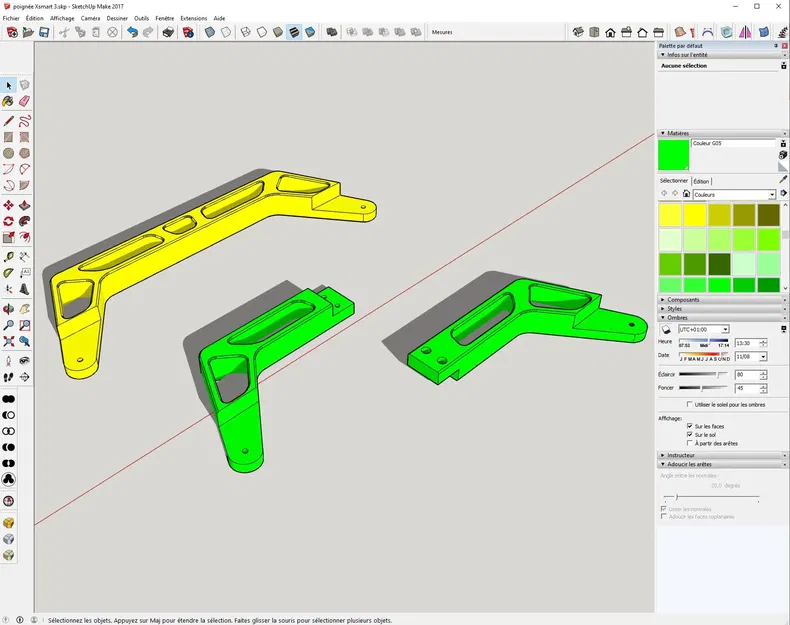Choose the pink Eraser tool
The height and width of the screenshot is (625, 790).
[24, 101]
